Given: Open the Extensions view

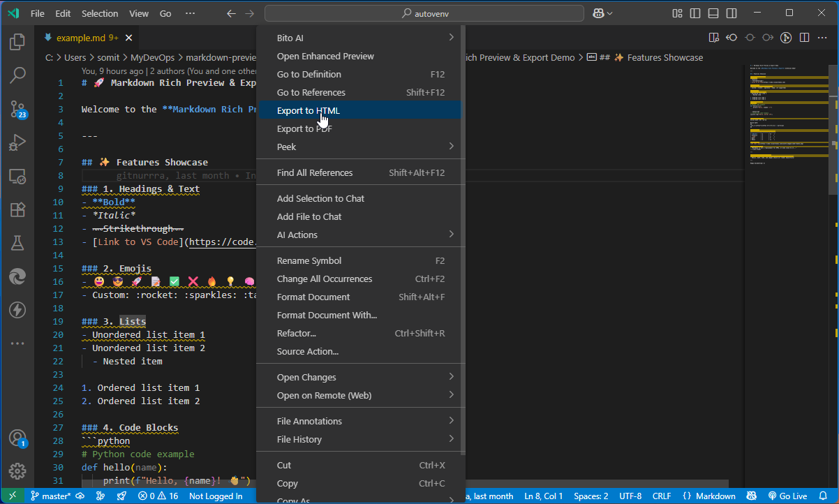Looking at the screenshot, I should (x=17, y=209).
